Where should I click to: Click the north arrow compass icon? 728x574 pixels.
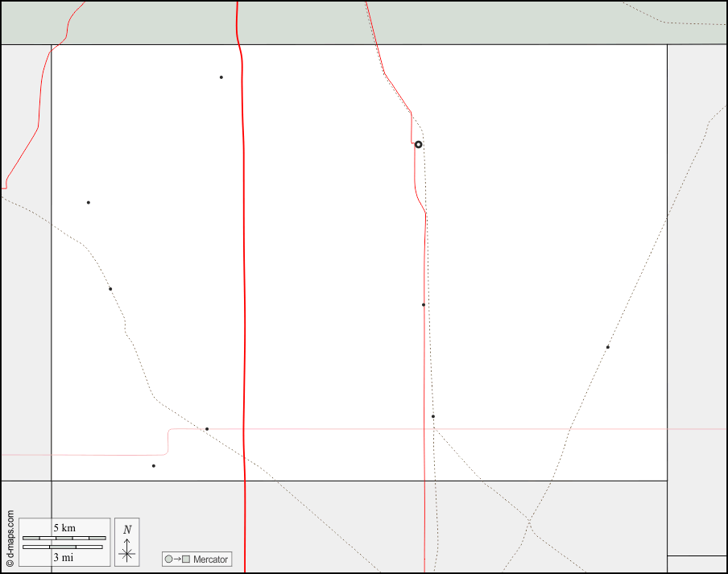[x=127, y=551]
